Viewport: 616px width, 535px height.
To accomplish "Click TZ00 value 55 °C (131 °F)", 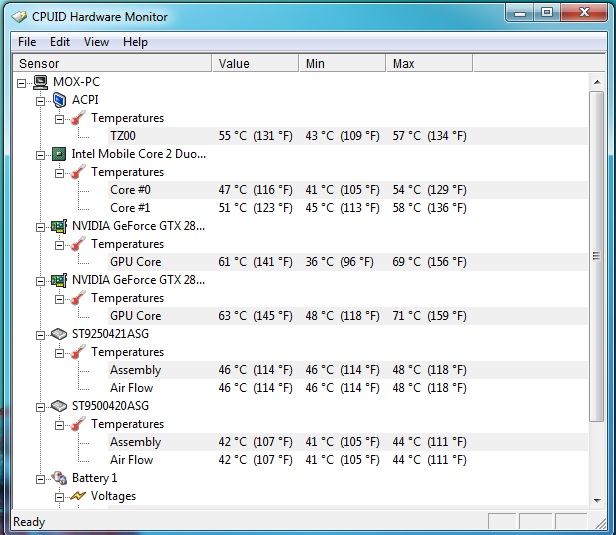I will click(256, 136).
